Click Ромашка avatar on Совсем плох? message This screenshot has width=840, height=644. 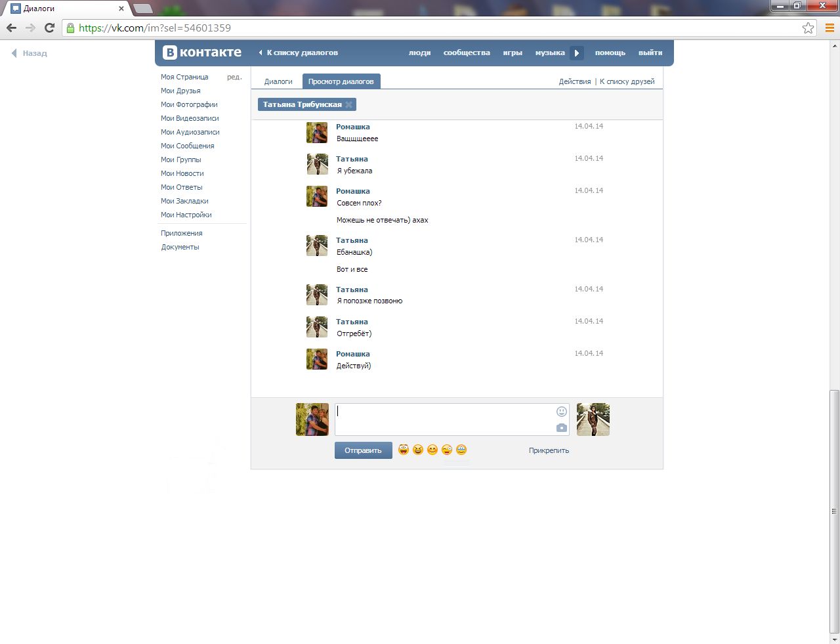pos(317,196)
